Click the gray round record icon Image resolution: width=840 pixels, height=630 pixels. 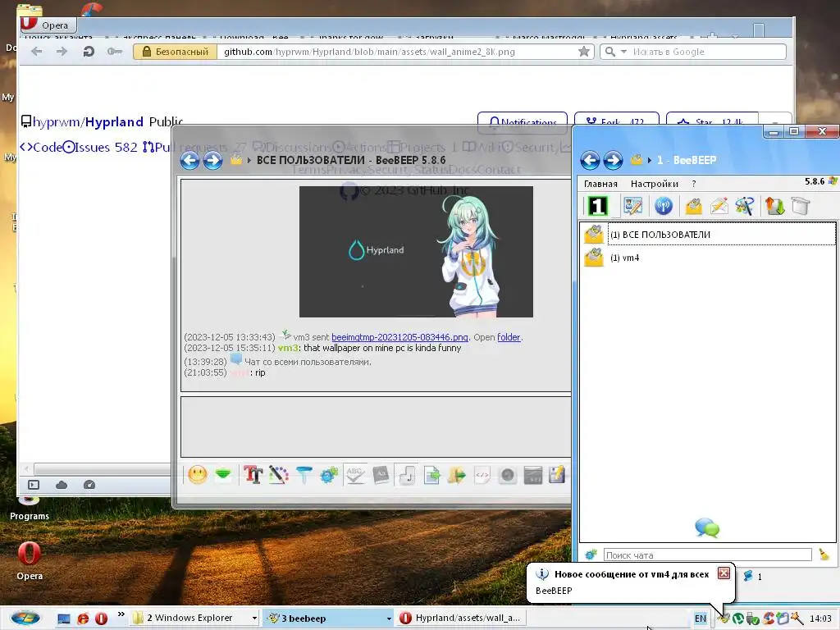(507, 475)
